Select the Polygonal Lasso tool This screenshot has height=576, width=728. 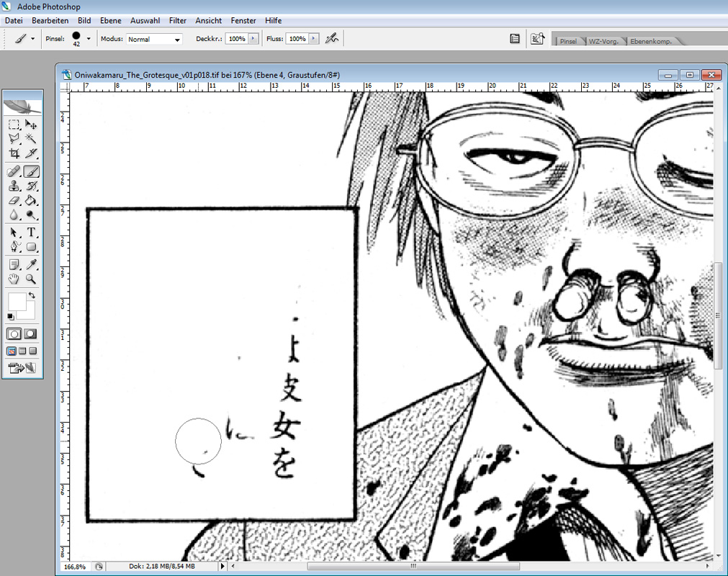(14, 139)
